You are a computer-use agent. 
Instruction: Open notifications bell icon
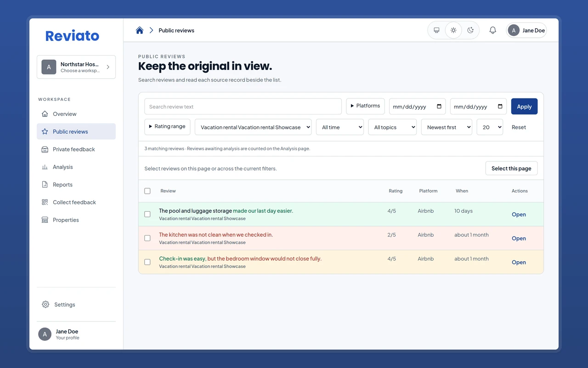click(492, 30)
